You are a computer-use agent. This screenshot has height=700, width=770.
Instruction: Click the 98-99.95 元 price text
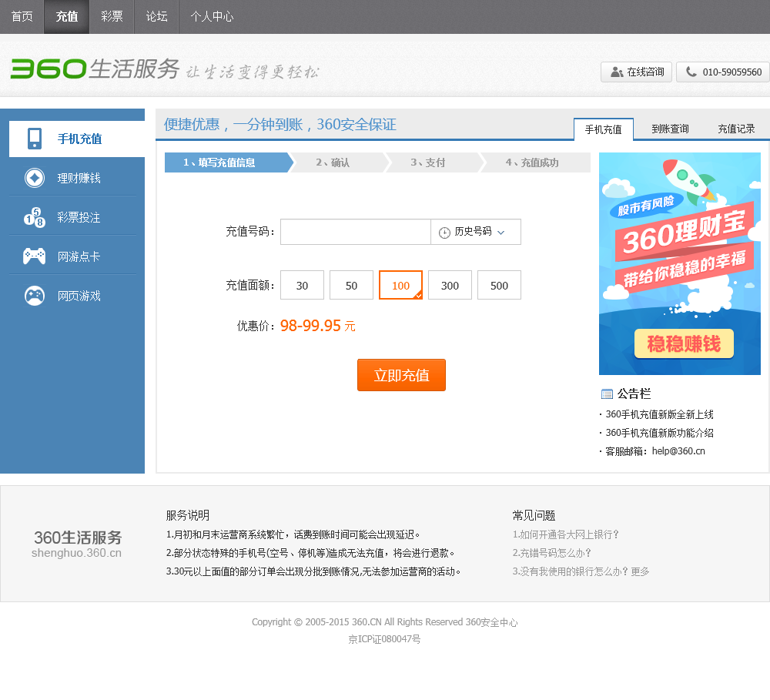(318, 326)
